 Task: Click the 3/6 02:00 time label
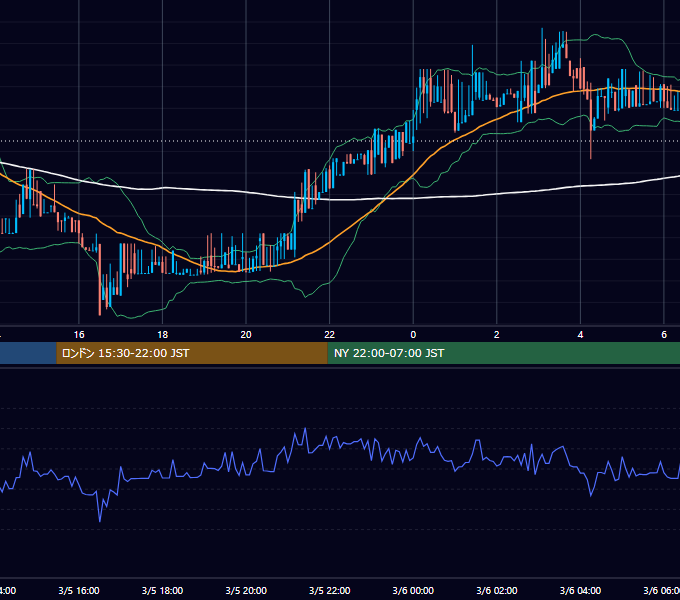pos(497,590)
